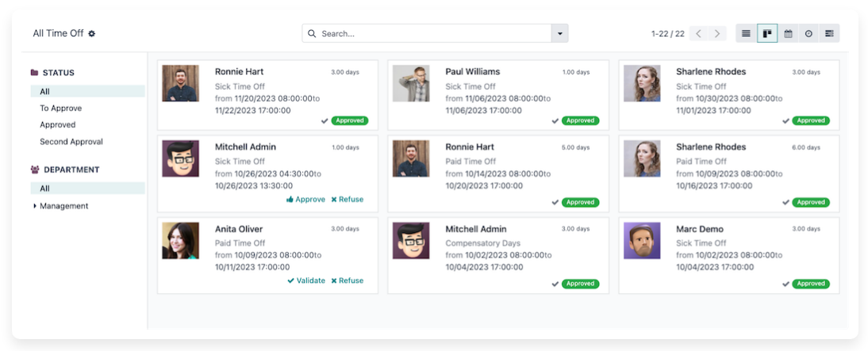Click the 1-22 / 22 pager counter
This screenshot has width=868, height=351.
[x=667, y=34]
